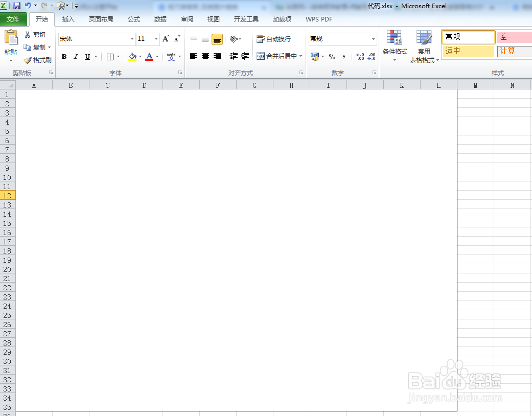Toggle 自动换行 wrap text
This screenshot has width=532, height=416.
click(274, 39)
